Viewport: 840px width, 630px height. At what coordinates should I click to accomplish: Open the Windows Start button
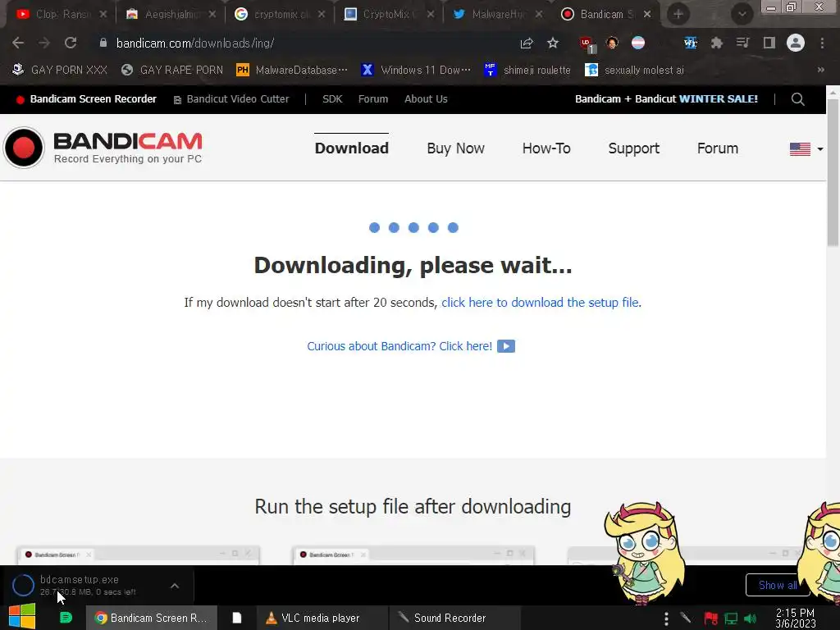coord(22,617)
